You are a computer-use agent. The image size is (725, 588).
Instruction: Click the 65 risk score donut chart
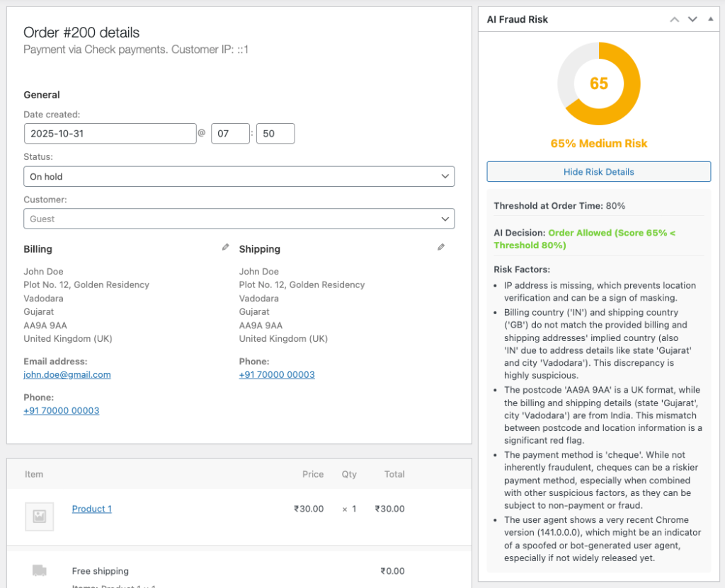click(599, 83)
